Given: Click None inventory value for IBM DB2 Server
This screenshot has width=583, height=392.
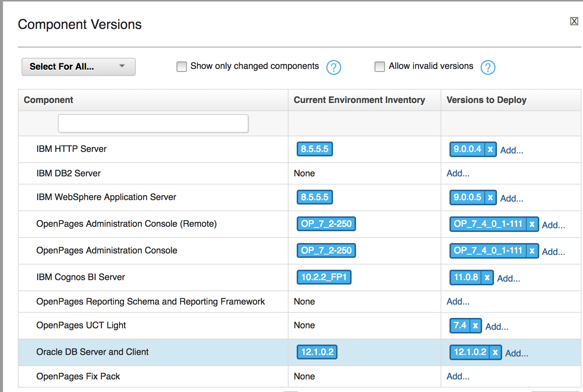Looking at the screenshot, I should 304,173.
